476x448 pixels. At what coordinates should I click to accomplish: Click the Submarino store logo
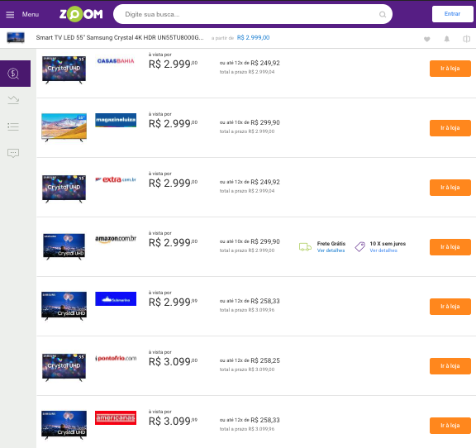tap(116, 299)
